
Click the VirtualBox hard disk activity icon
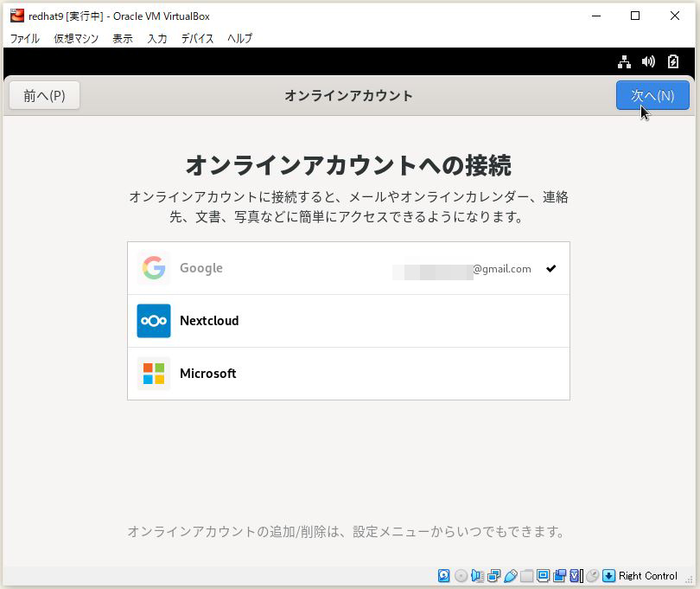click(x=443, y=575)
